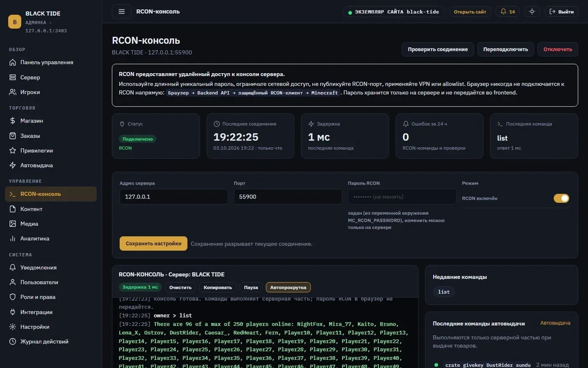Toggle the sidebar hamburger menu
The height and width of the screenshot is (368, 588).
tap(121, 11)
